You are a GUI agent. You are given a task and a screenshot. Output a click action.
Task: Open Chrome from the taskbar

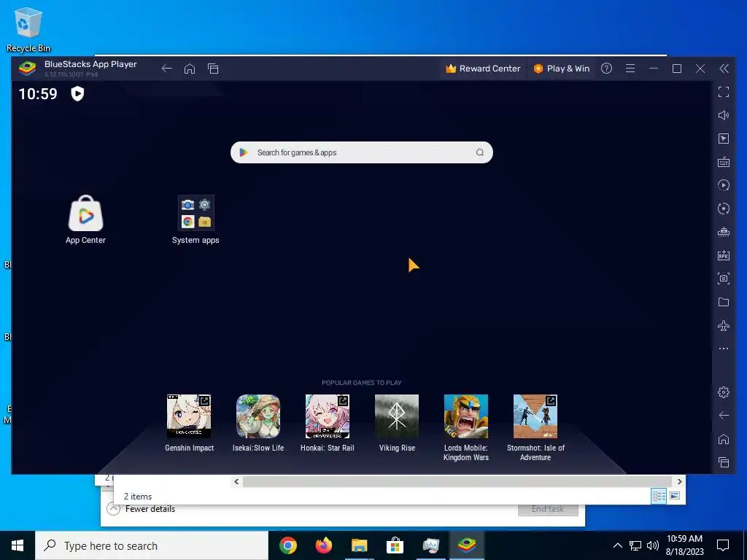click(288, 545)
